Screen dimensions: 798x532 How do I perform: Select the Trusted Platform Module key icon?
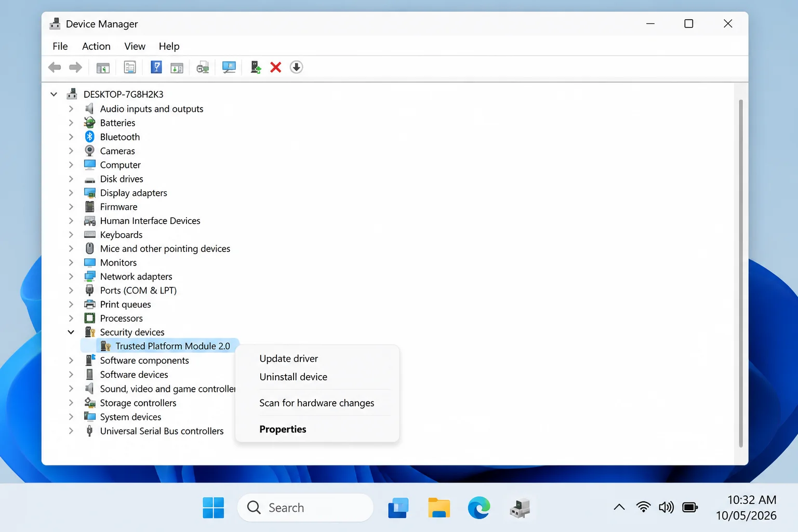105,346
